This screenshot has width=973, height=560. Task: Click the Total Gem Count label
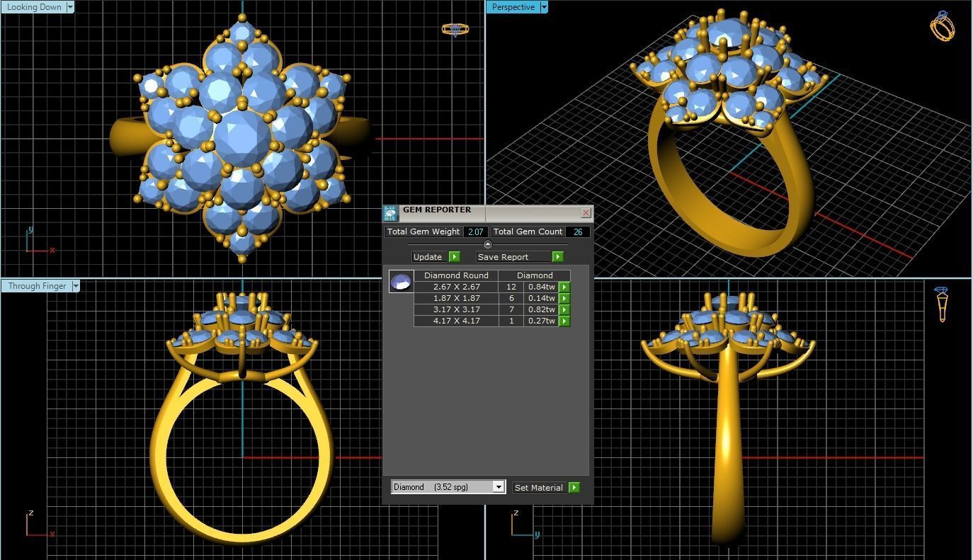528,232
